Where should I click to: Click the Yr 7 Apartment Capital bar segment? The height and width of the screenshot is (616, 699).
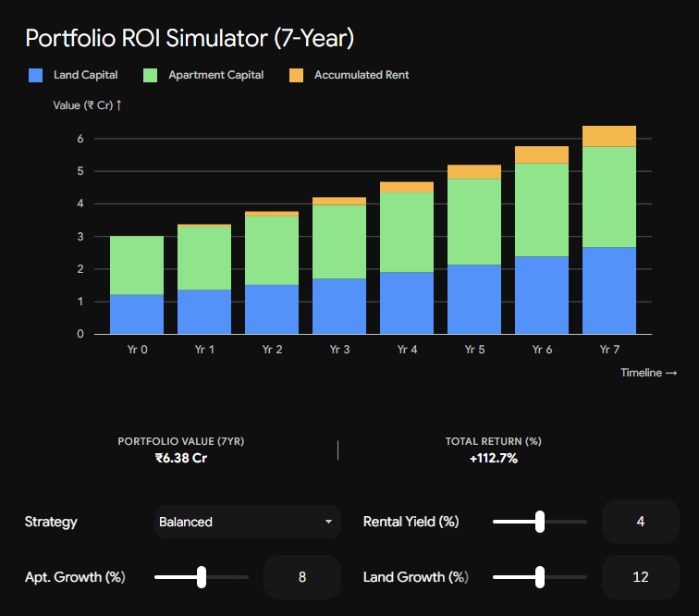[609, 197]
